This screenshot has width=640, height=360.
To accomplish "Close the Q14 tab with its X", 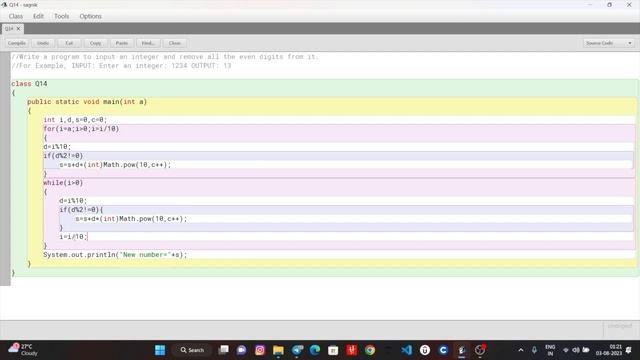I will click(18, 29).
